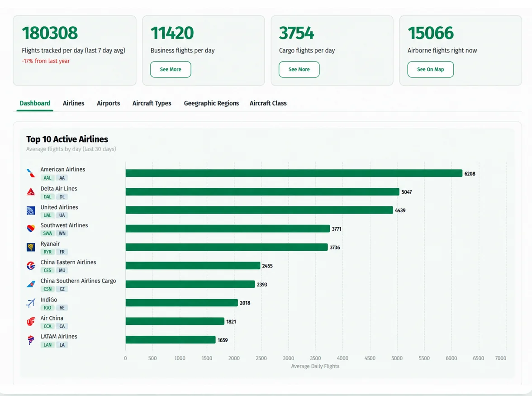Click the WN code badge
This screenshot has width=532, height=396.
[62, 233]
